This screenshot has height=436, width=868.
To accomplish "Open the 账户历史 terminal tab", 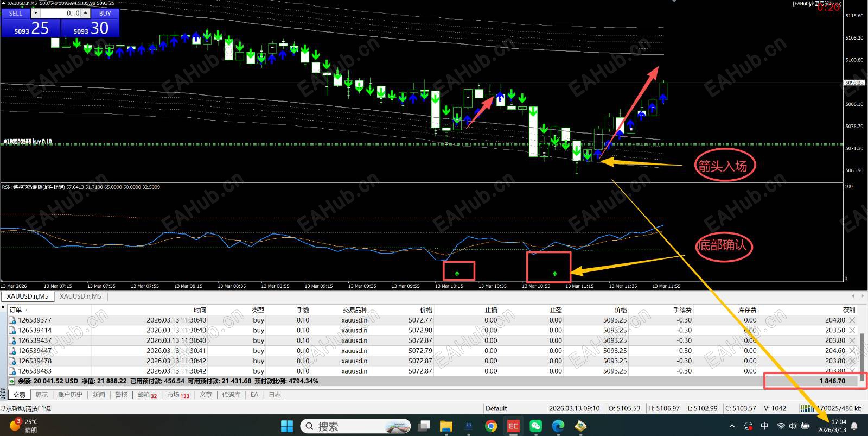I will [70, 395].
